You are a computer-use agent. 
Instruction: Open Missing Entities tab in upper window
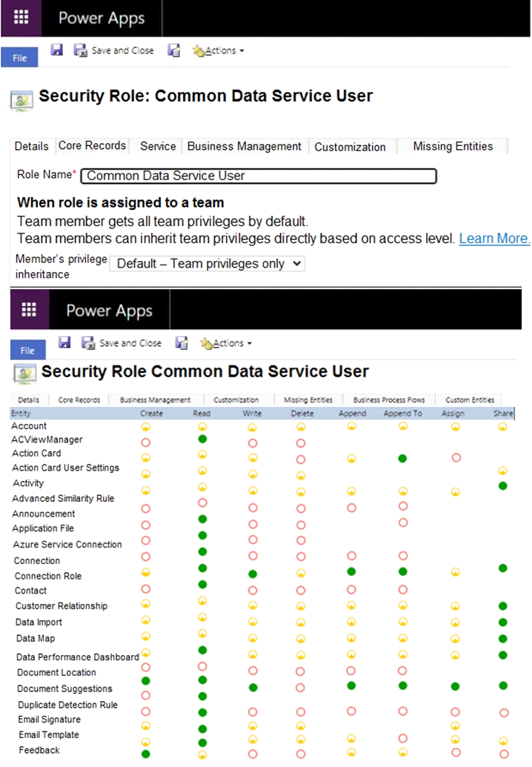point(453,146)
